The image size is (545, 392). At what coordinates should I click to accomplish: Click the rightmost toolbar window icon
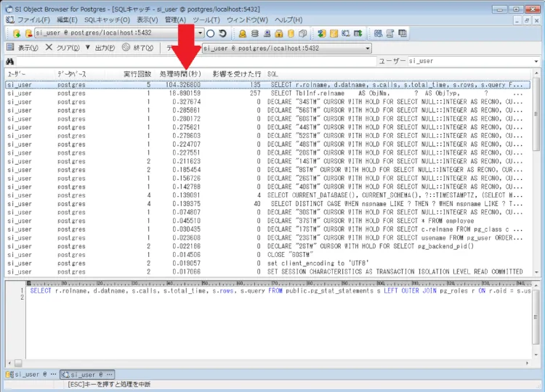403,33
